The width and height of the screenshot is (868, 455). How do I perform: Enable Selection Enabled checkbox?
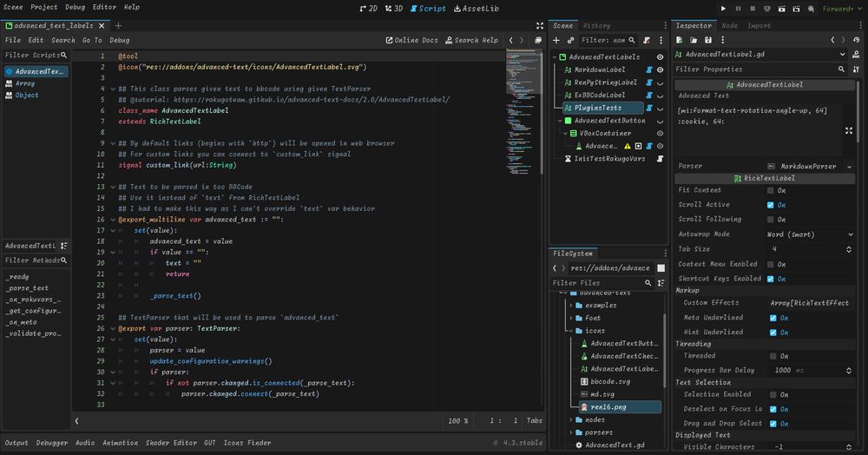[773, 395]
